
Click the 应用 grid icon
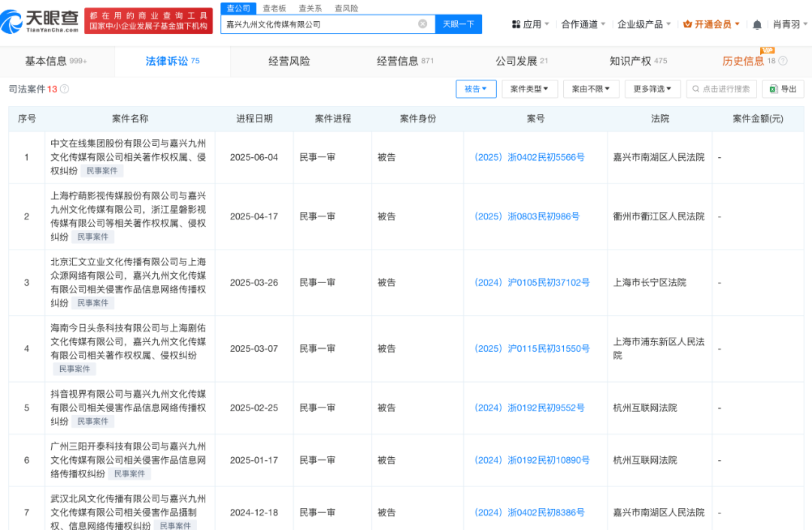[516, 24]
